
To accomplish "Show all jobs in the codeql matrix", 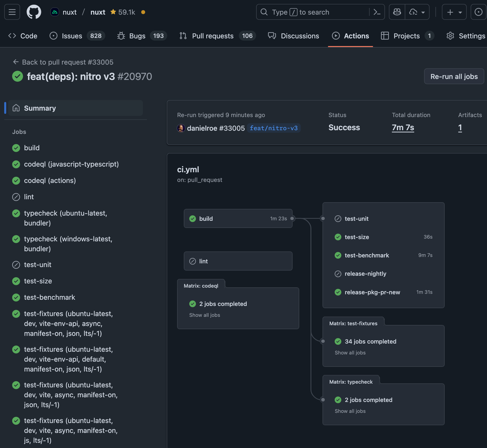I will click(204, 315).
